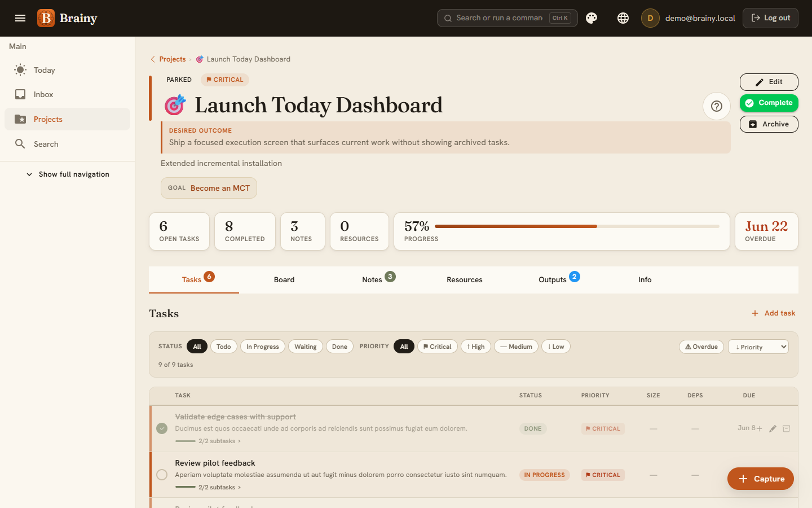The height and width of the screenshot is (508, 812).
Task: Mark project Complete
Action: click(x=769, y=103)
